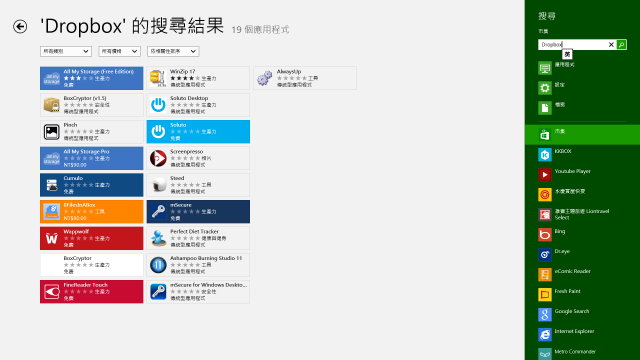Go back with the arrow button
This screenshot has height=360, width=640.
click(x=20, y=27)
